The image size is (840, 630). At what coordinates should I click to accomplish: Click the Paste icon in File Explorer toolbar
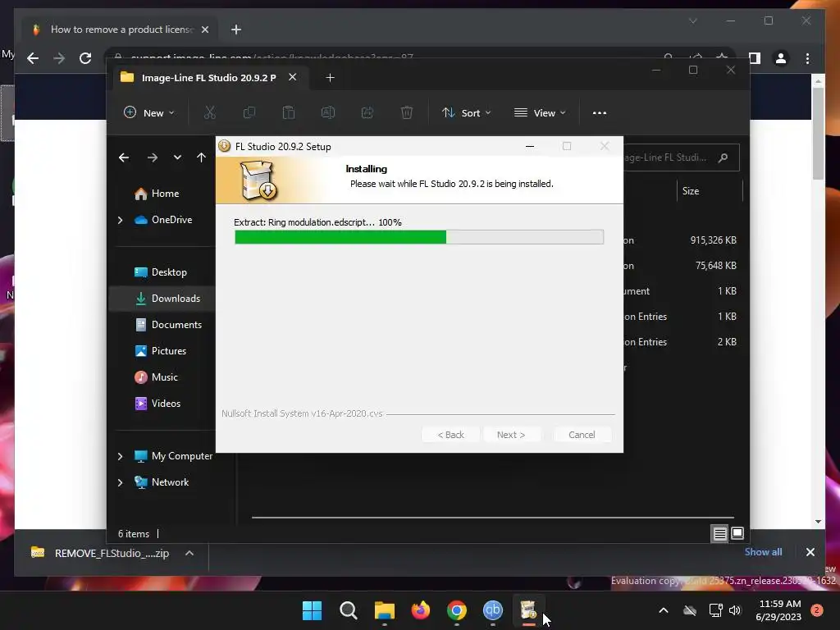[288, 112]
